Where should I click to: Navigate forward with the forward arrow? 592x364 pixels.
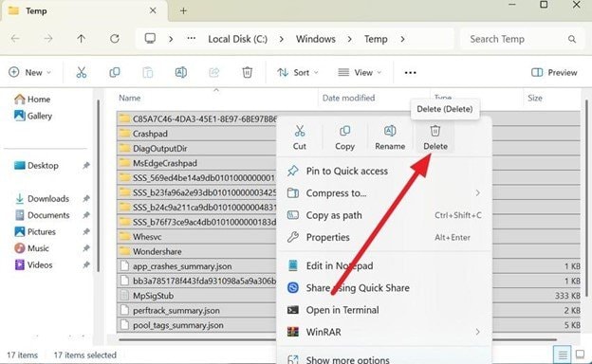[x=48, y=39]
